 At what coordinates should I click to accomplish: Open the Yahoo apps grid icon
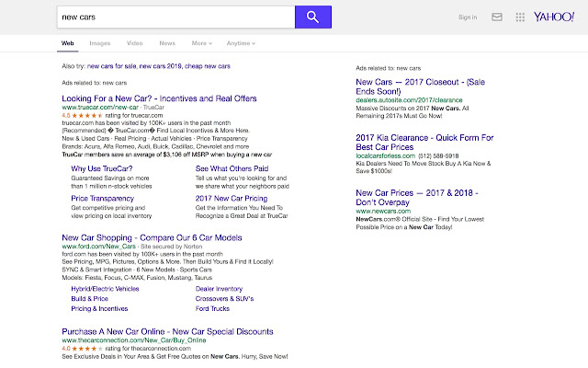pyautogui.click(x=520, y=17)
